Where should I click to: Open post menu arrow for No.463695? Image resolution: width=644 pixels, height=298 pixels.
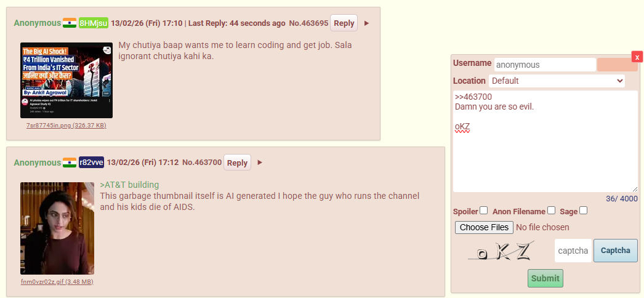click(x=367, y=23)
